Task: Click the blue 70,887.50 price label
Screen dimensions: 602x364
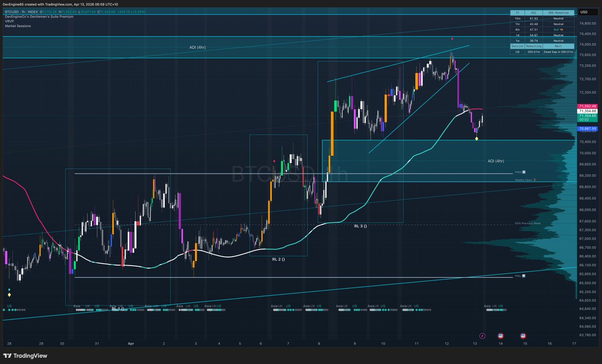Action: (587, 129)
